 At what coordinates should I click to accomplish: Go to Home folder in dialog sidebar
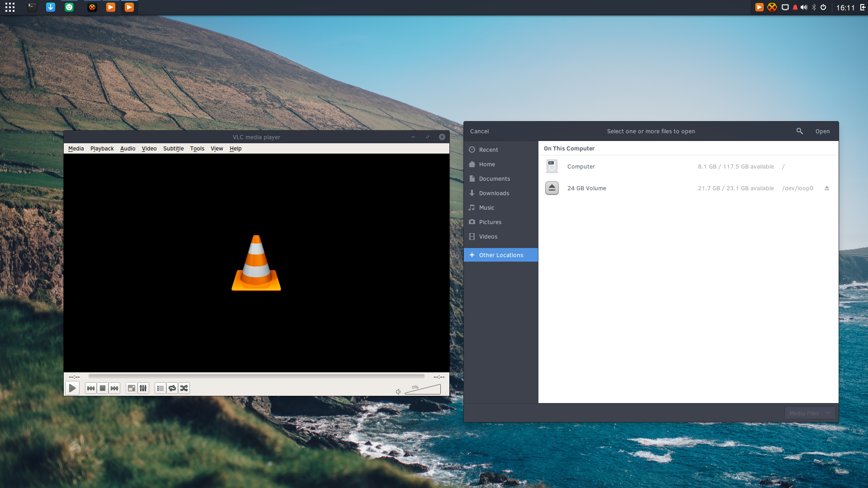pos(501,164)
